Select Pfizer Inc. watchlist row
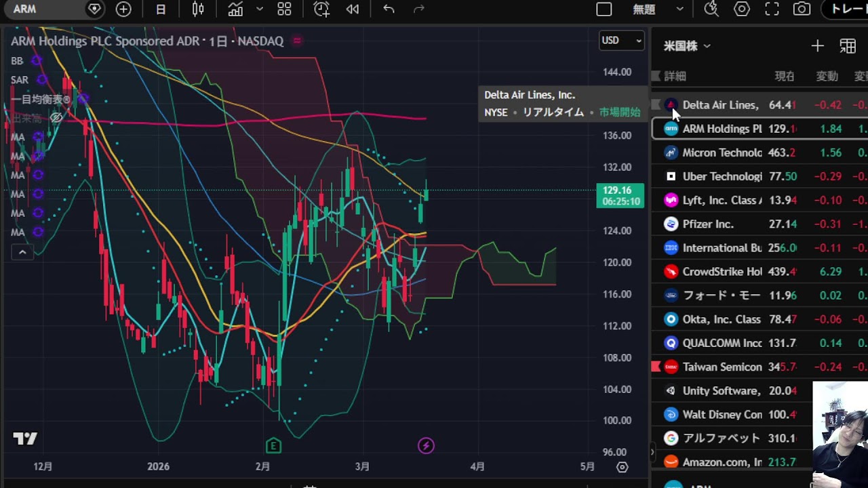The width and height of the screenshot is (868, 488). (x=759, y=224)
